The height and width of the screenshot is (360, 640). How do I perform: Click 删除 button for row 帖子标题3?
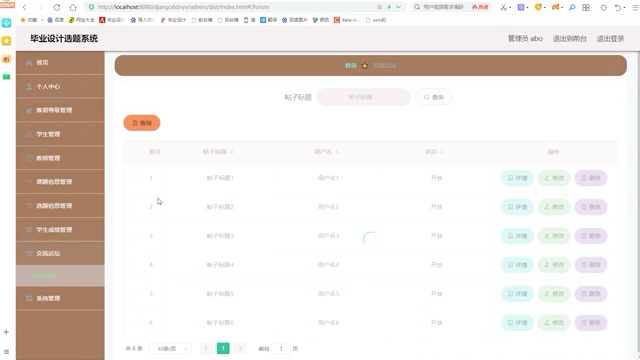(x=591, y=236)
